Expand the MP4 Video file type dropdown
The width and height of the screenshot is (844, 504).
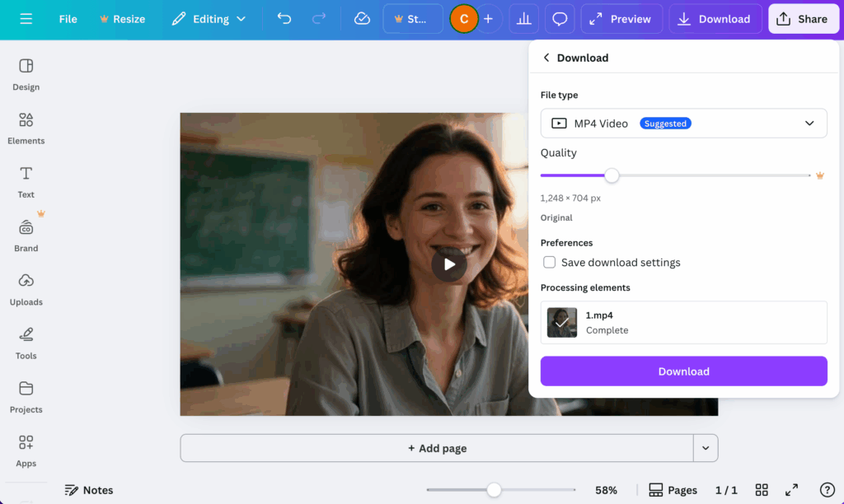pyautogui.click(x=683, y=124)
